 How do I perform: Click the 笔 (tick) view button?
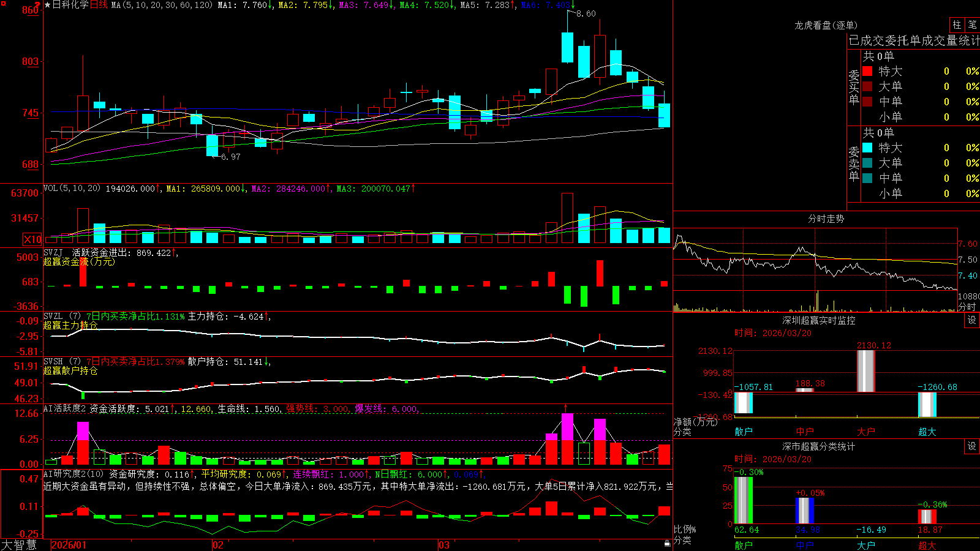[973, 25]
